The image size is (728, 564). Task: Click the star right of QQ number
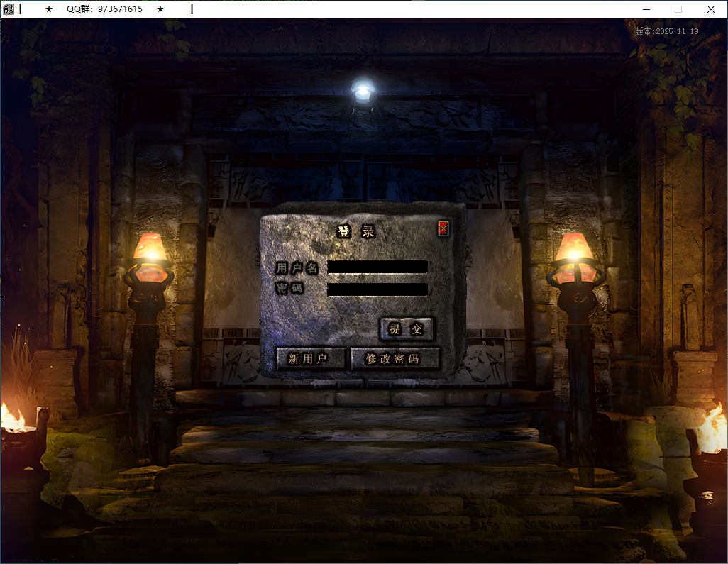click(x=160, y=9)
